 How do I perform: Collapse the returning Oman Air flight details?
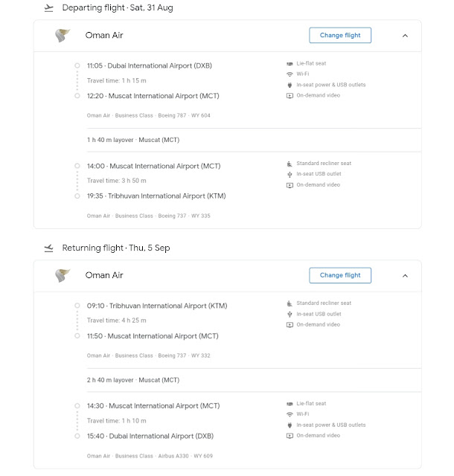[405, 276]
